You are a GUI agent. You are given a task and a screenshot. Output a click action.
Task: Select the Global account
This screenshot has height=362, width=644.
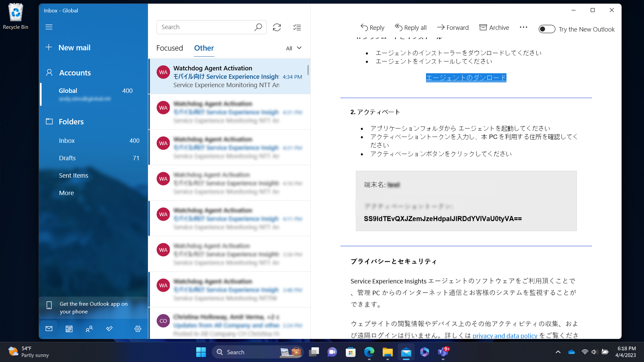tap(93, 94)
